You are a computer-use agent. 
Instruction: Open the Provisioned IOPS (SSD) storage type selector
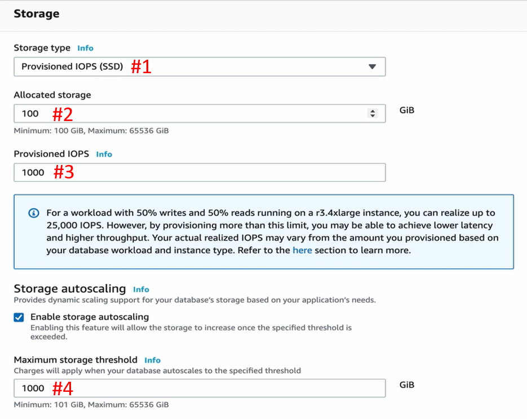[200, 66]
